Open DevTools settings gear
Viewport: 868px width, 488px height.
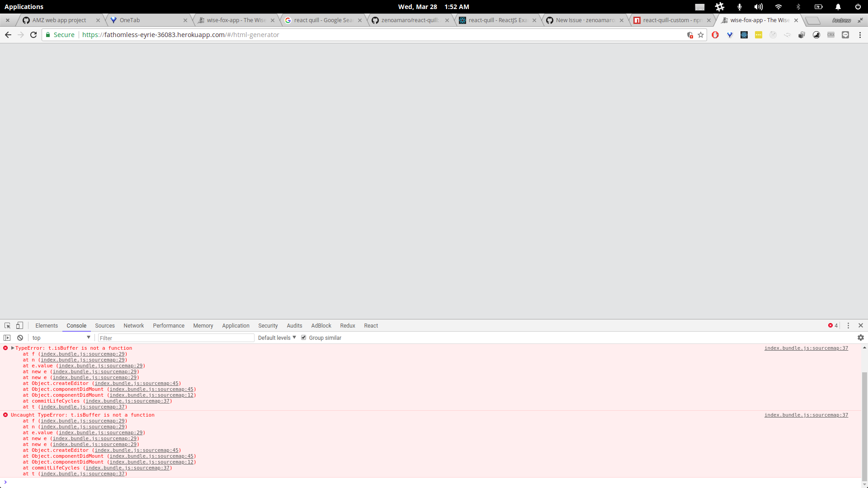[861, 338]
